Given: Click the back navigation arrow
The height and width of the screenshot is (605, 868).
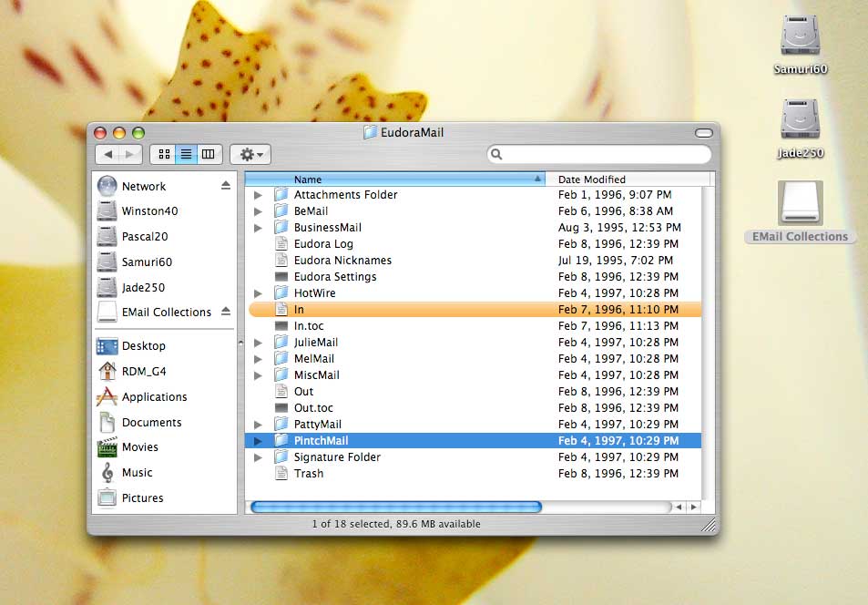Looking at the screenshot, I should click(108, 154).
